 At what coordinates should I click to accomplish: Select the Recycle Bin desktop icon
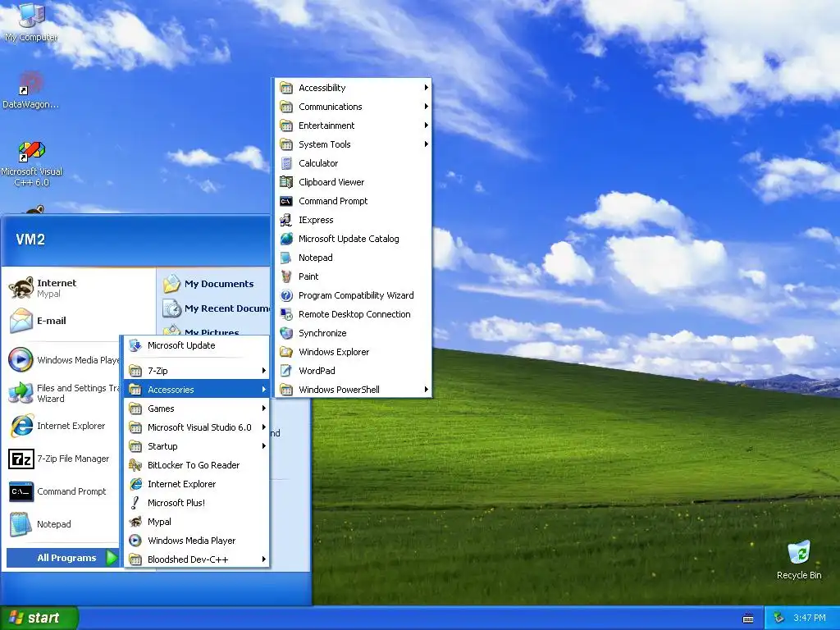coord(799,560)
